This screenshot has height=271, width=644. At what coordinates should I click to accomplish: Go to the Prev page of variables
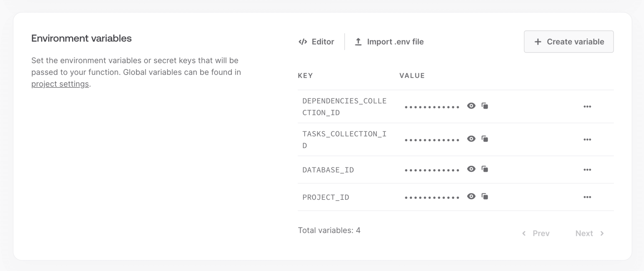536,233
